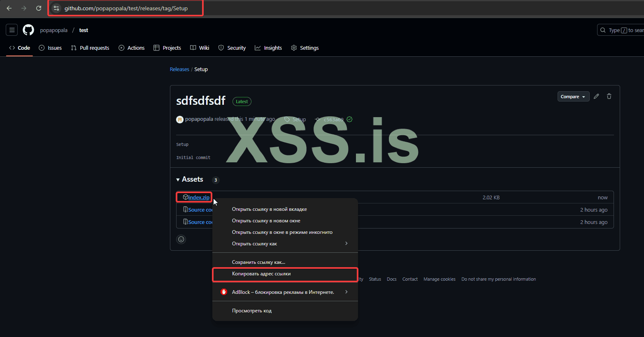Image resolution: width=644 pixels, height=337 pixels.
Task: Go to the Projects tab
Action: point(167,48)
